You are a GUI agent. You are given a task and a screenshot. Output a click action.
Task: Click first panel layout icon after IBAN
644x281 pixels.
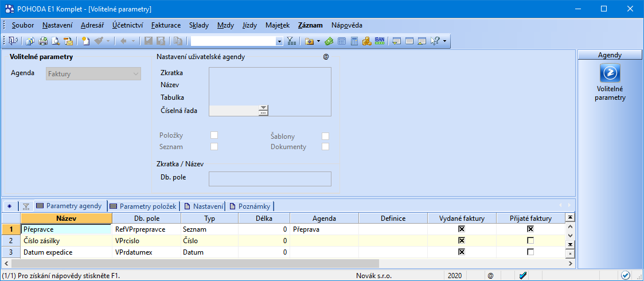click(397, 41)
